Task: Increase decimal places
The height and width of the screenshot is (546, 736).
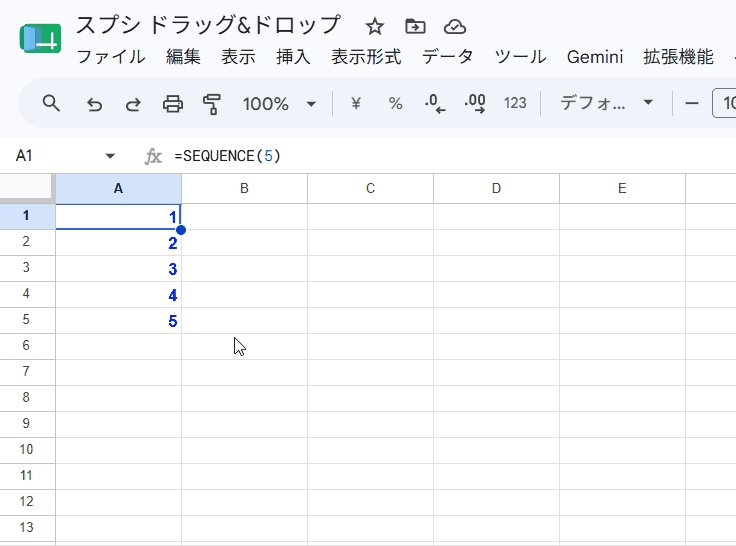Action: click(x=475, y=103)
